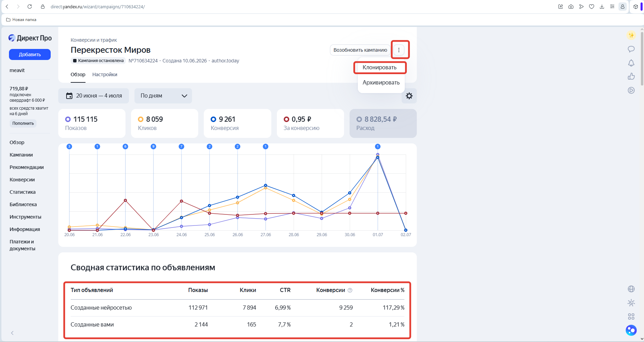Screen dimensions: 644x342
Task: Toggle the Расход metric card
Action: coord(383,123)
